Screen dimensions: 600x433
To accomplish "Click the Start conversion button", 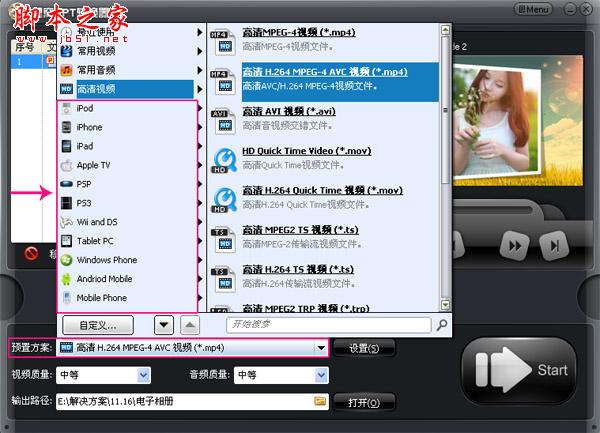I will 519,371.
